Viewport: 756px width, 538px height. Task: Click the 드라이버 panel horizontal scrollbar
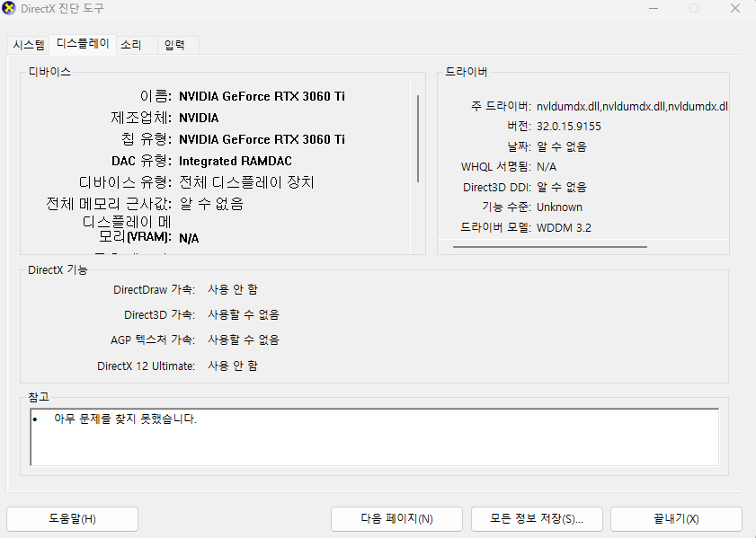(x=549, y=245)
